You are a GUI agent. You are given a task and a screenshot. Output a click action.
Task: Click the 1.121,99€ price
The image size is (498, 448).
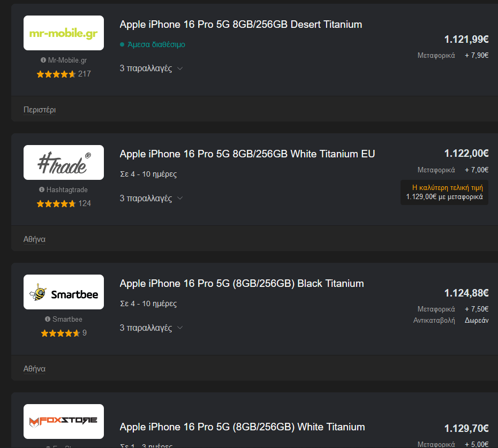click(x=466, y=40)
